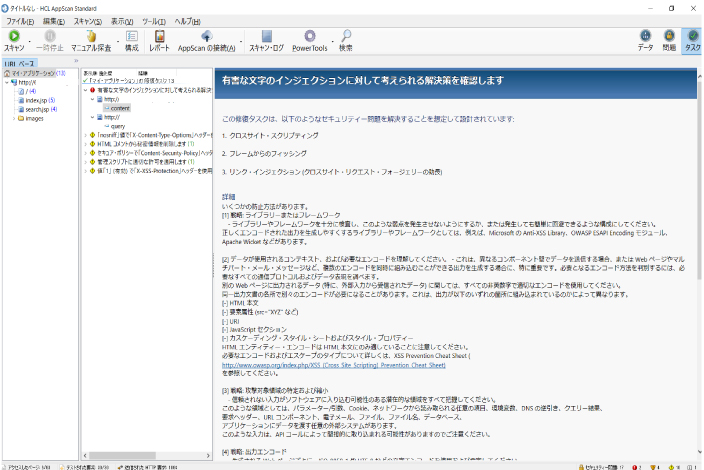Click the double-chevron overflow beside URL tab
This screenshot has height=470, width=704.
click(76, 61)
